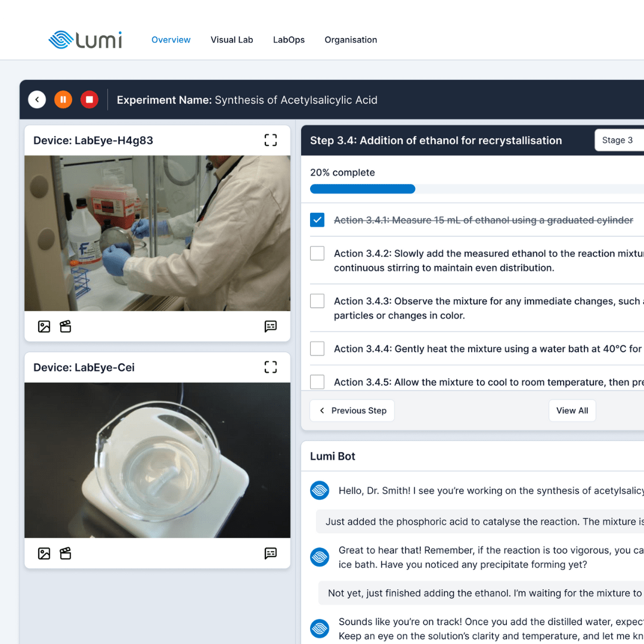
Task: Stop the experiment using the red button
Action: [x=89, y=100]
